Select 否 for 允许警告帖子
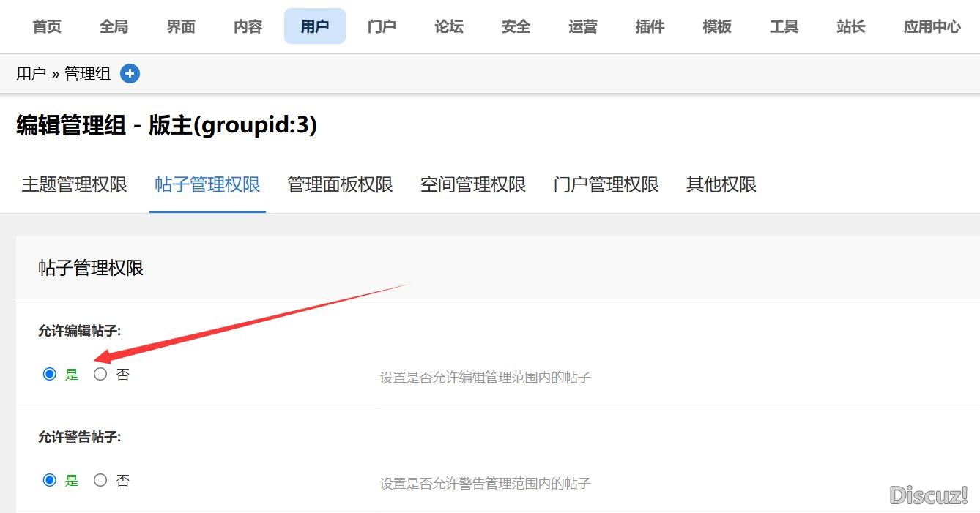 (x=100, y=481)
